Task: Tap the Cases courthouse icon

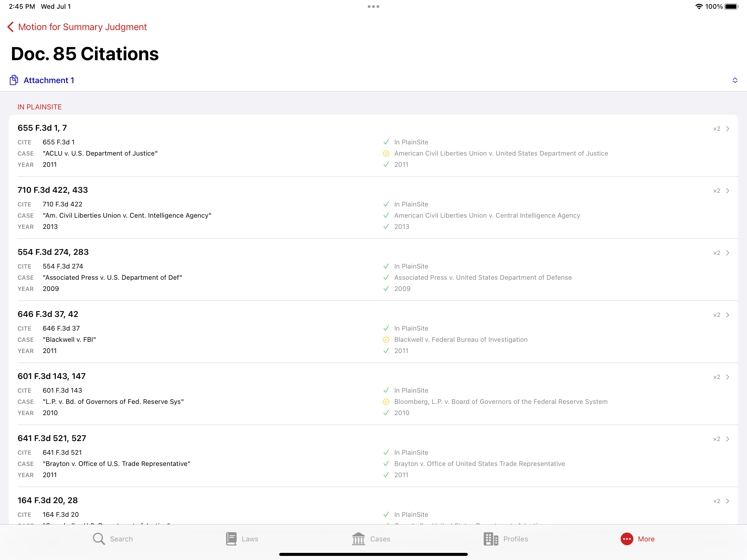Action: 358,539
